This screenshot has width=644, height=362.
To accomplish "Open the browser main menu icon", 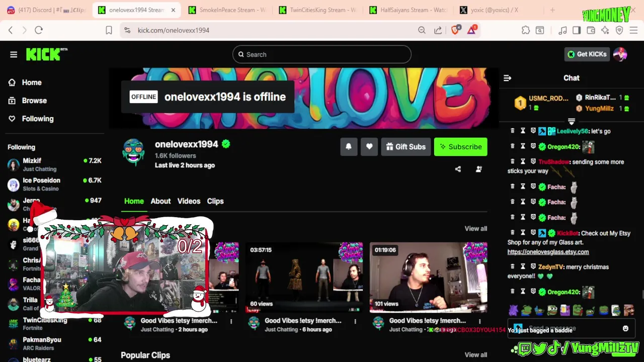I will [633, 30].
